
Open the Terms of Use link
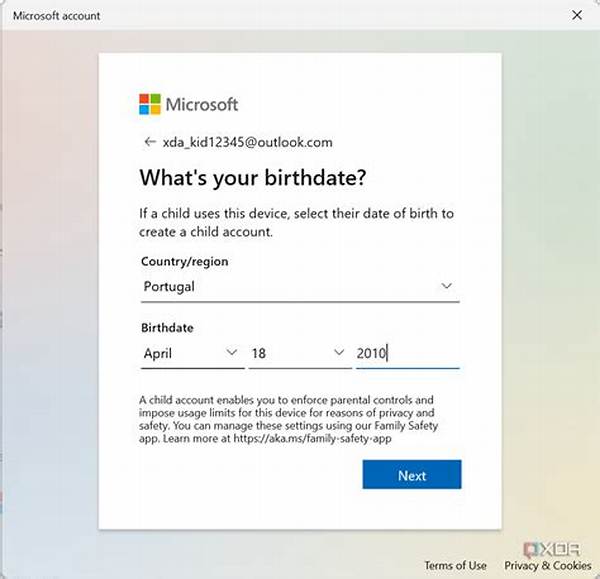tap(455, 565)
